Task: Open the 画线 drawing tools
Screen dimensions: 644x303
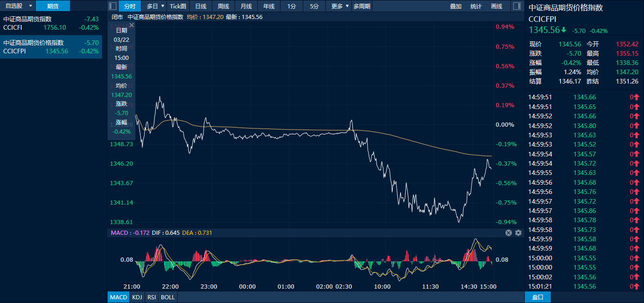Action: 497,6
